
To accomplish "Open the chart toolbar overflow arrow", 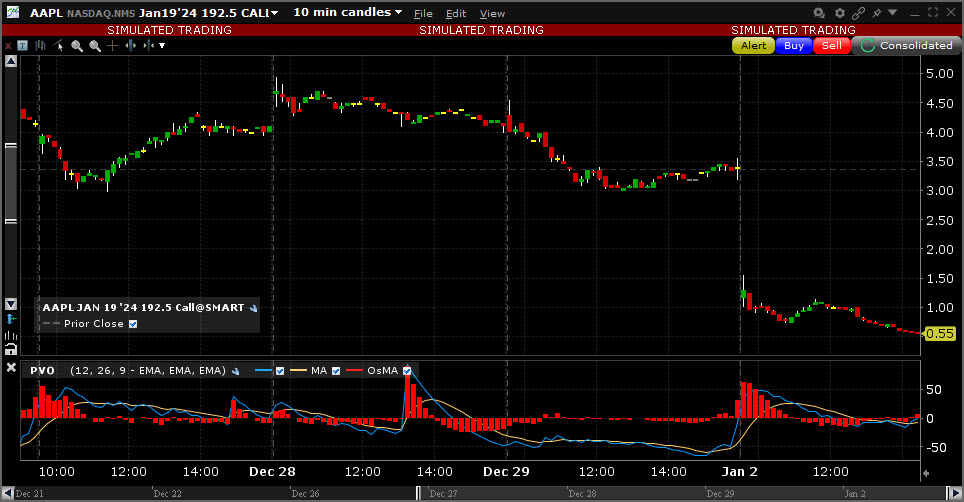I will point(162,45).
